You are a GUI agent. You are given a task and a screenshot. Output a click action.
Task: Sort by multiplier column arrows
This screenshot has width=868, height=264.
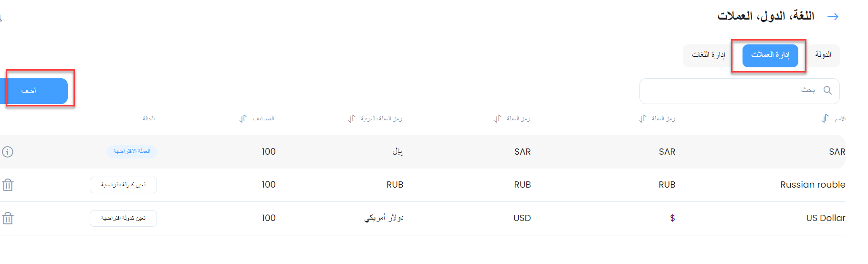pos(242,118)
